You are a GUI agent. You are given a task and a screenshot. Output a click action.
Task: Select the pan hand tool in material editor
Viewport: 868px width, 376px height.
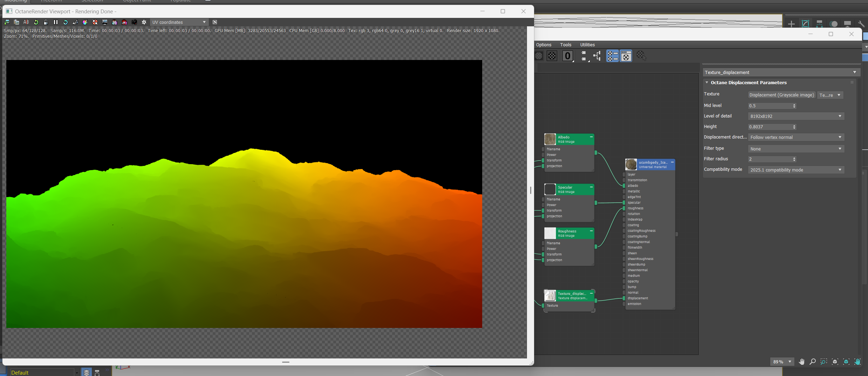click(x=802, y=362)
